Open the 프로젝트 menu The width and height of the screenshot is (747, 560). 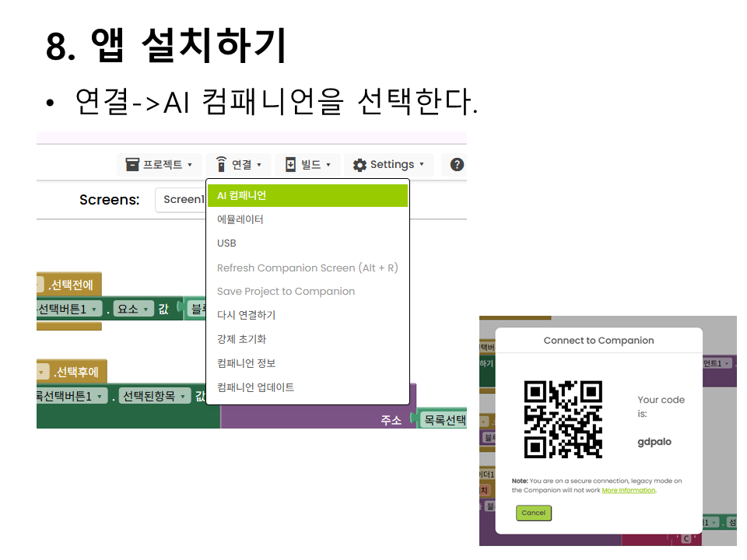(160, 165)
